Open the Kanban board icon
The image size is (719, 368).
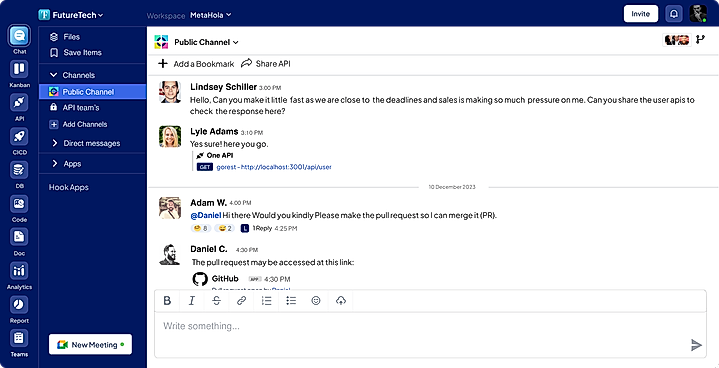(x=19, y=69)
